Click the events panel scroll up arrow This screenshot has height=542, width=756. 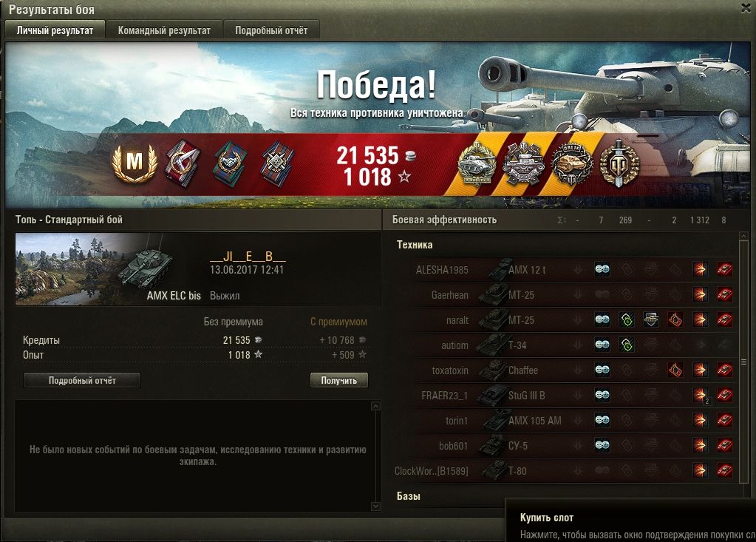coord(375,407)
